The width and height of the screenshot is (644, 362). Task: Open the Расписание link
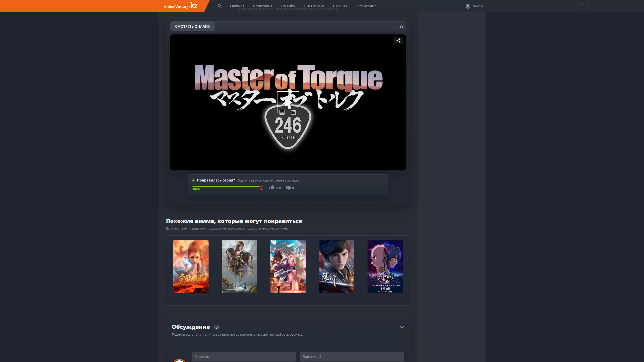click(366, 6)
